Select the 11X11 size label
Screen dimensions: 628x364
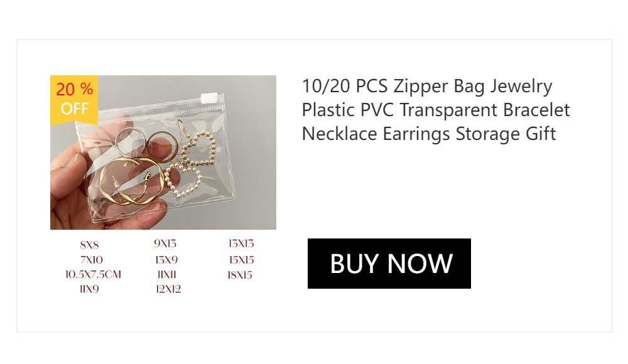[167, 275]
